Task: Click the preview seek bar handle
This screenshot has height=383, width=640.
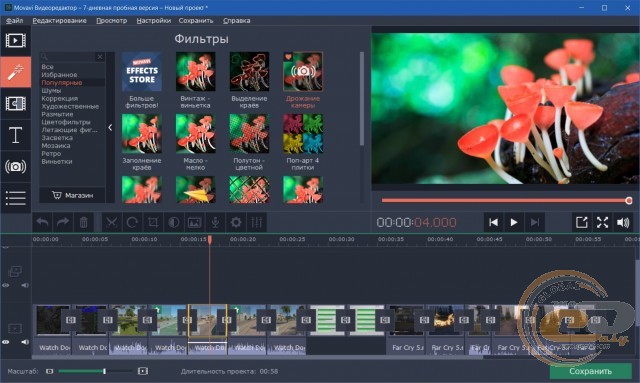Action: coord(629,200)
